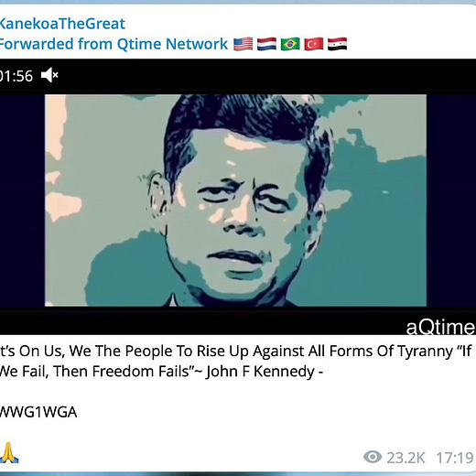Click the Brazil flag emoji
Screen dimensions: 476x476
pos(290,44)
